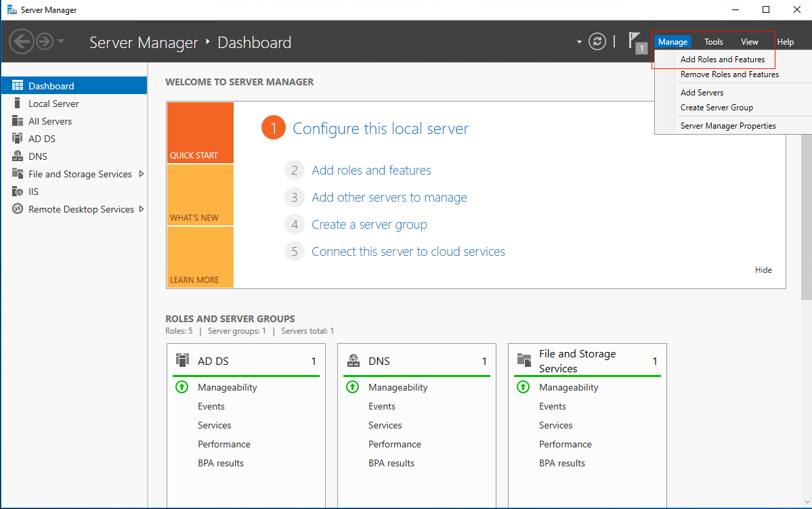812x509 pixels.
Task: Open the breadcrumb dropdown arrow beside refresh
Action: (x=579, y=42)
